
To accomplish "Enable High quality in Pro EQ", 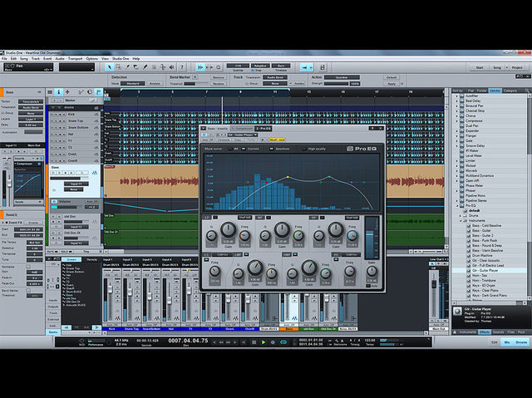I will click(x=304, y=149).
